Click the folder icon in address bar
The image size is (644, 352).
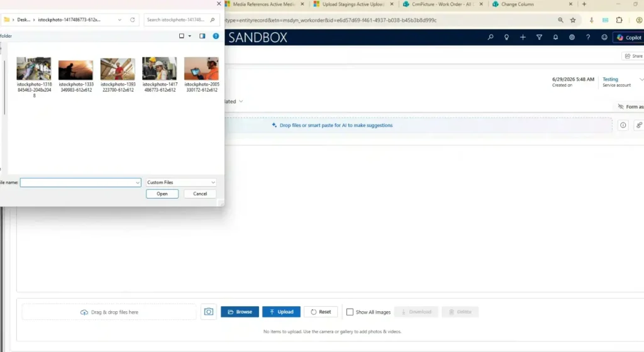6,19
